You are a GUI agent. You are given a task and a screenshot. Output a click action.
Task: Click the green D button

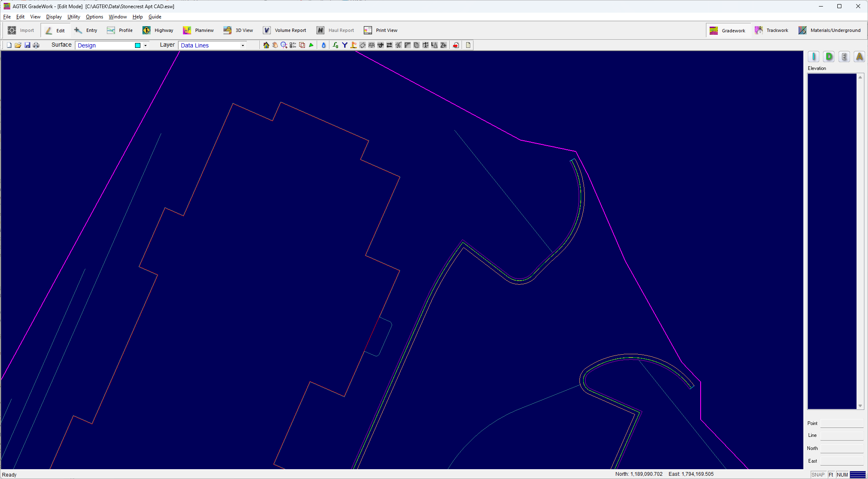tap(829, 57)
